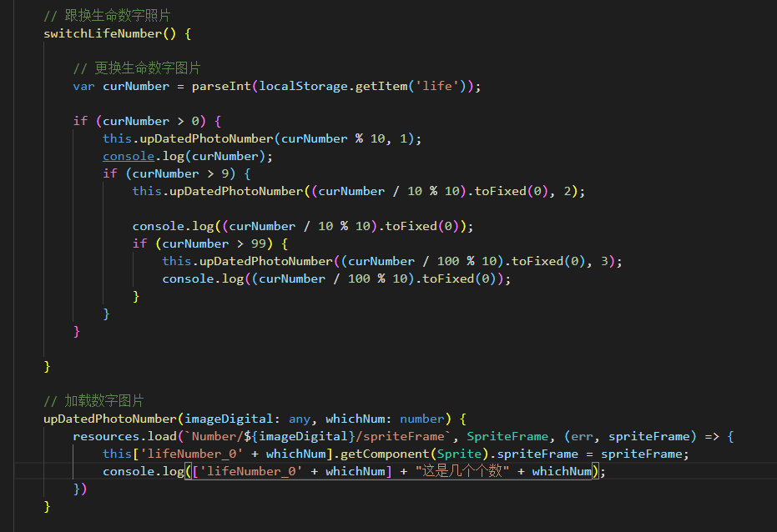Click the localStorage identifier
The width and height of the screenshot is (777, 532).
303,86
